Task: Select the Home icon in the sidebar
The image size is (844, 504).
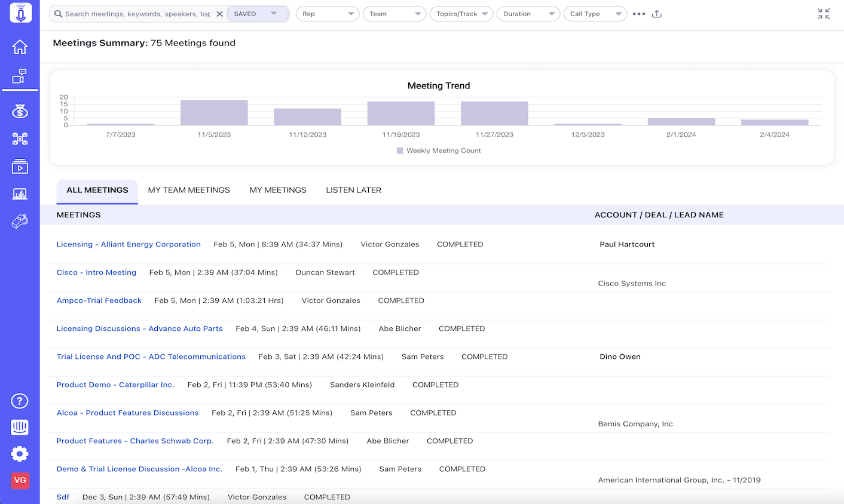Action: pos(20,45)
